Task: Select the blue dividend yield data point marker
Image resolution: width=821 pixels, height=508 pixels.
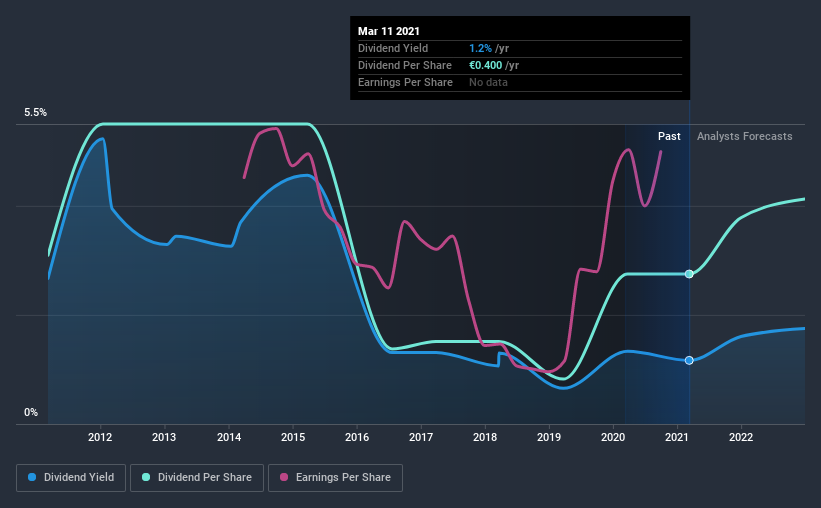Action: [689, 360]
